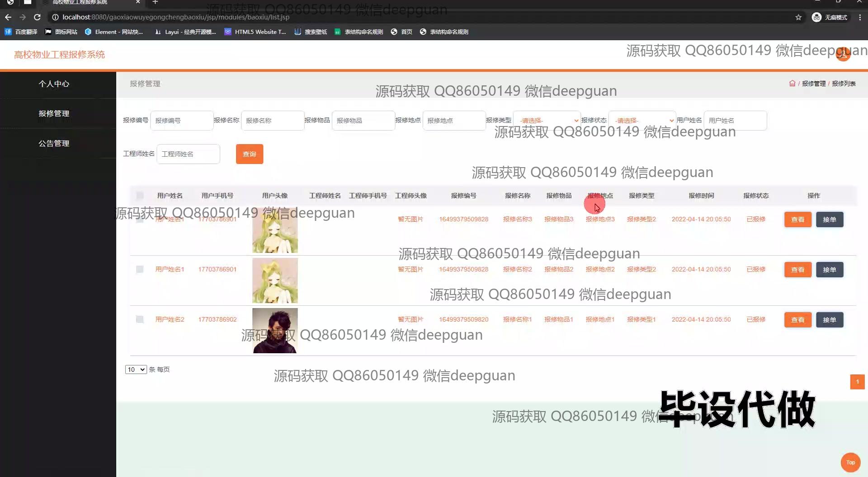The image size is (868, 477).
Task: Click 接单 for 报修名称3
Action: [830, 220]
